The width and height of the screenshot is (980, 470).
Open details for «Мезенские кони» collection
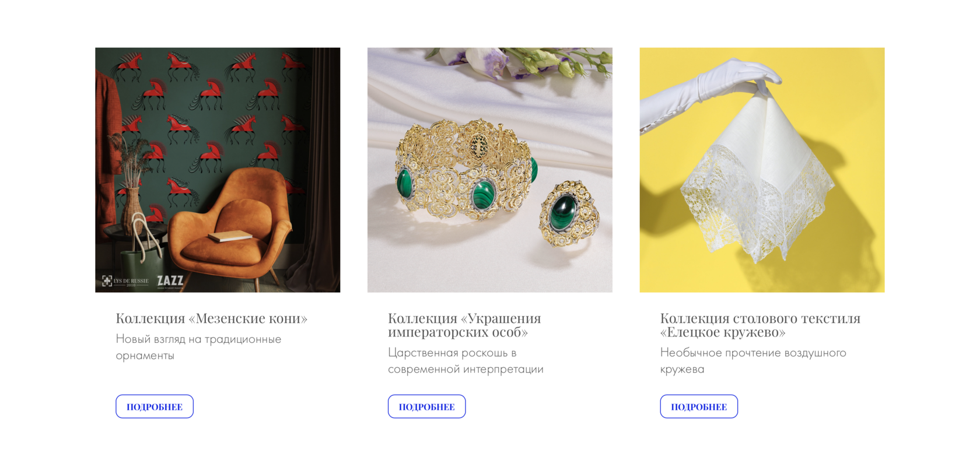click(x=155, y=406)
